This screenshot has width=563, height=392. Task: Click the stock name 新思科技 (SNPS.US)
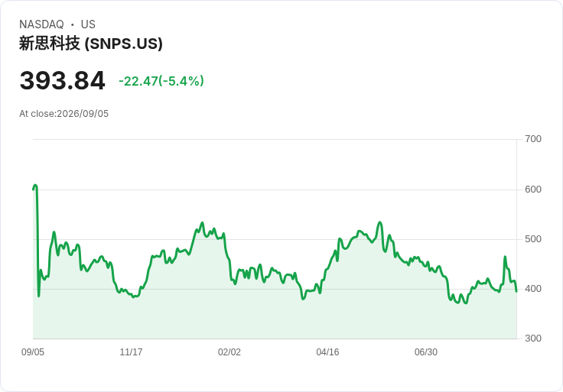[x=91, y=44]
